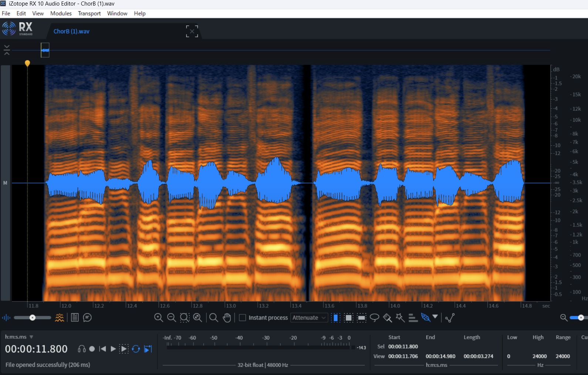Open the feather tool options arrow
588x375 pixels.
pyautogui.click(x=435, y=317)
